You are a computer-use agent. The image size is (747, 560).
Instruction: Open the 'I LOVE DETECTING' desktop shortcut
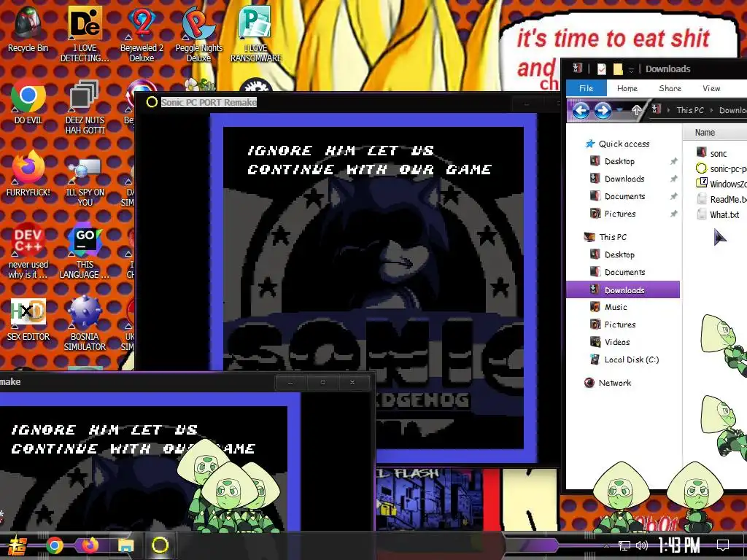pyautogui.click(x=85, y=34)
